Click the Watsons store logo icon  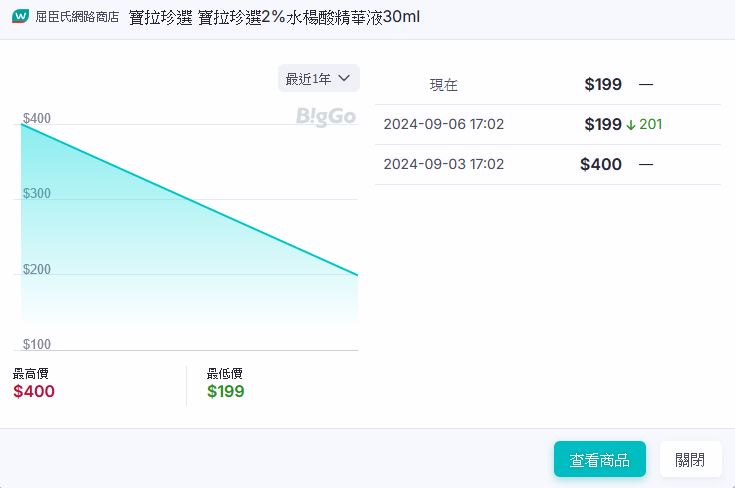[19, 16]
